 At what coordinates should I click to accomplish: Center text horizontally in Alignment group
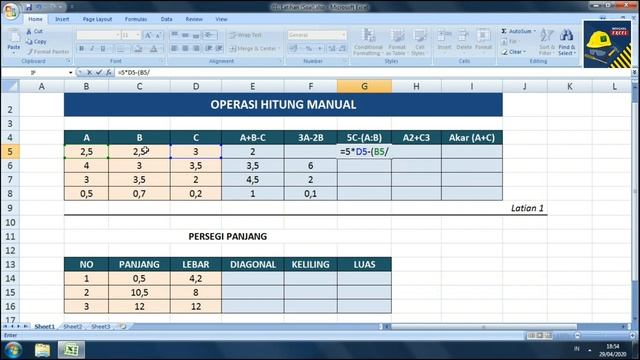pos(185,49)
